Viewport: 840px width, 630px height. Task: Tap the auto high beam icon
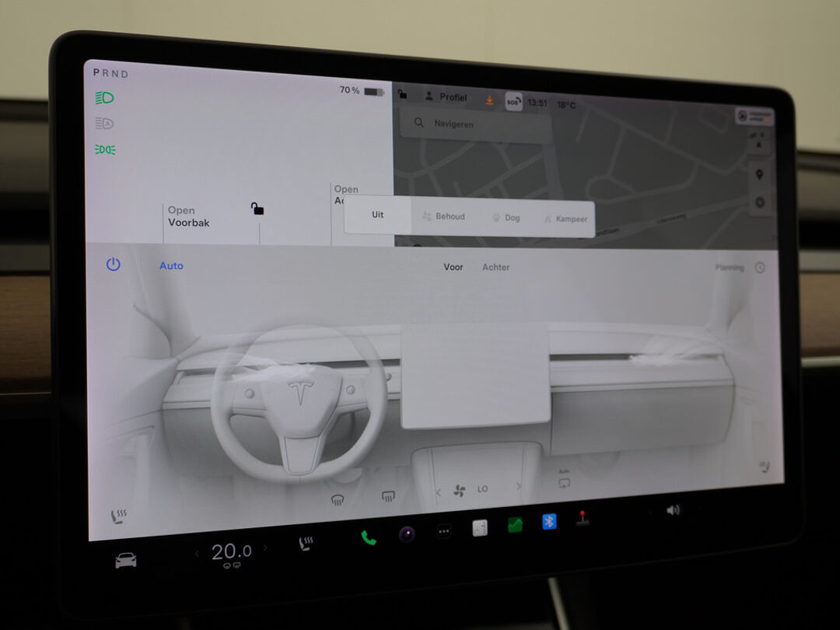(104, 124)
